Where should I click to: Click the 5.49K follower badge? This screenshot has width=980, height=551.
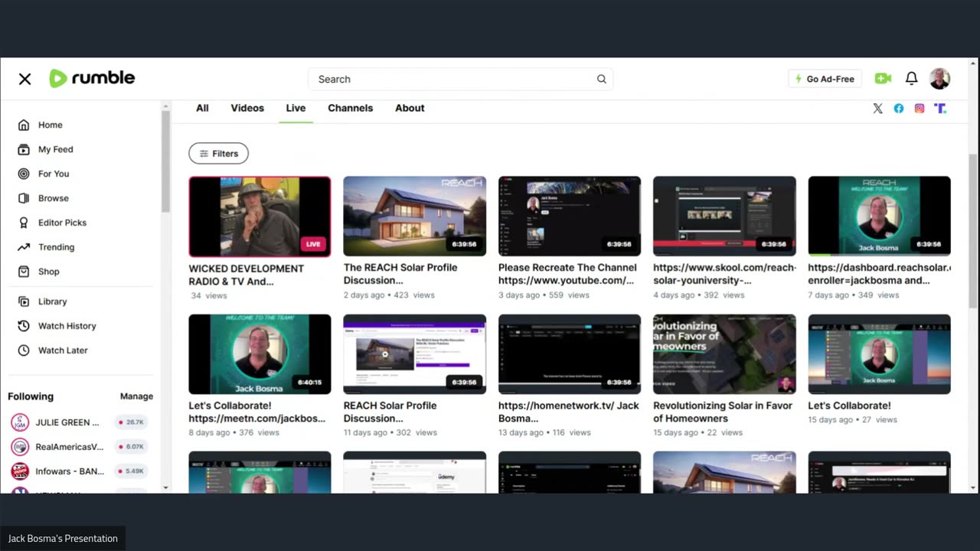[130, 471]
